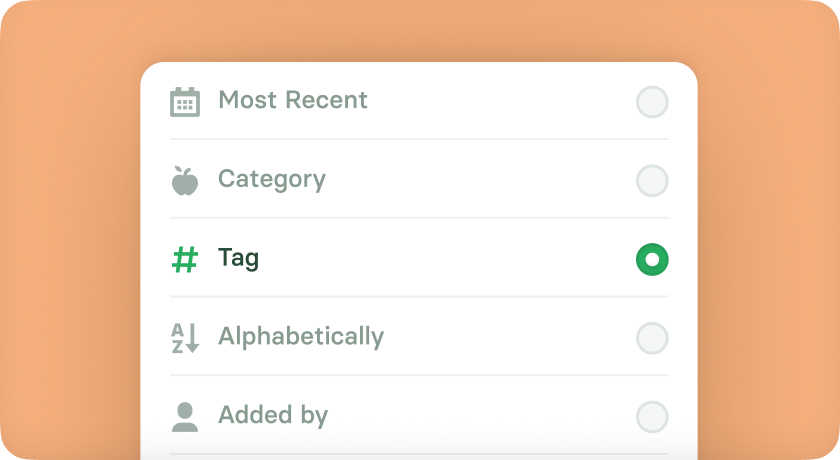Pick the Added by radio button

point(652,417)
